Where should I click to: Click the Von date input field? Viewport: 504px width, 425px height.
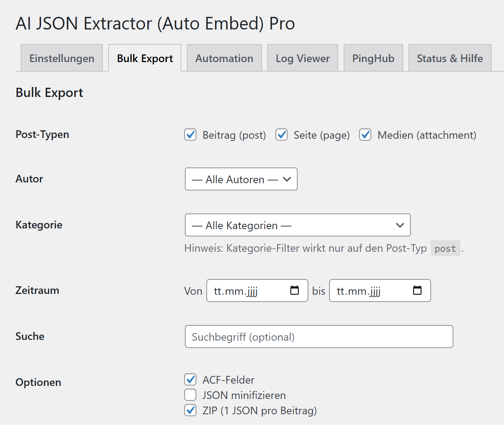pyautogui.click(x=242, y=291)
